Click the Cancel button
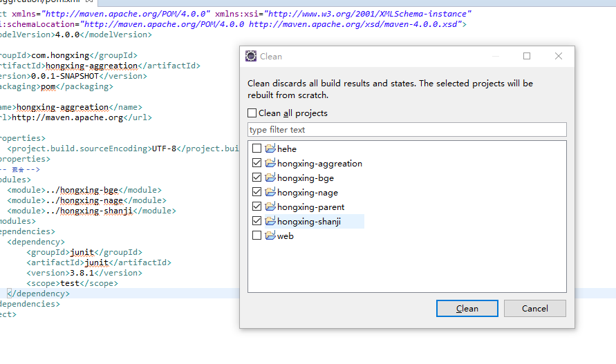The image size is (616, 364). [x=535, y=309]
